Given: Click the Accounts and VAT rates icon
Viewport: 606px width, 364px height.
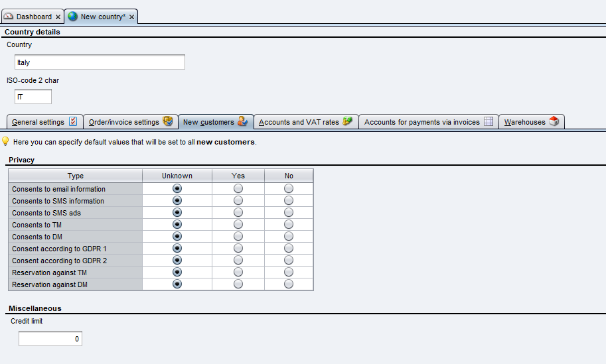Looking at the screenshot, I should click(347, 121).
